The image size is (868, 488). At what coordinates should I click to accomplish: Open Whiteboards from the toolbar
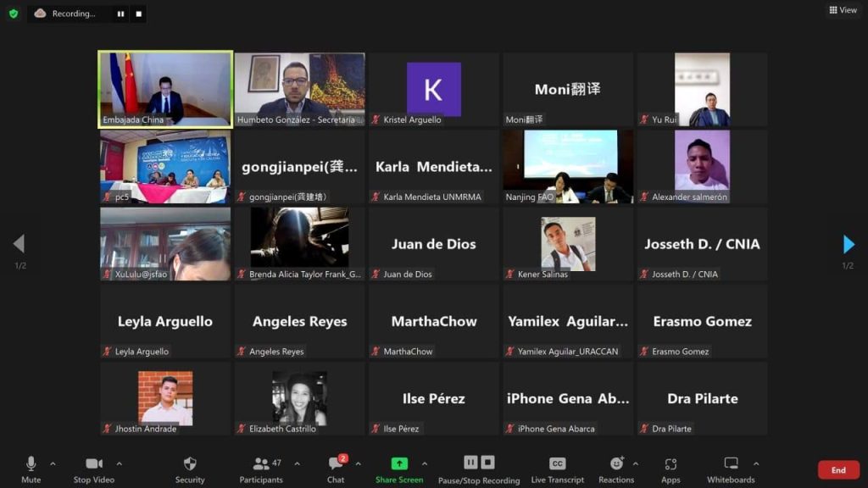click(731, 469)
